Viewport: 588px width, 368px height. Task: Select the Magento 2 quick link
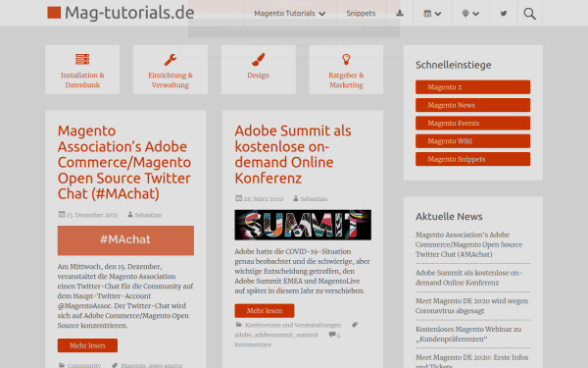(472, 87)
